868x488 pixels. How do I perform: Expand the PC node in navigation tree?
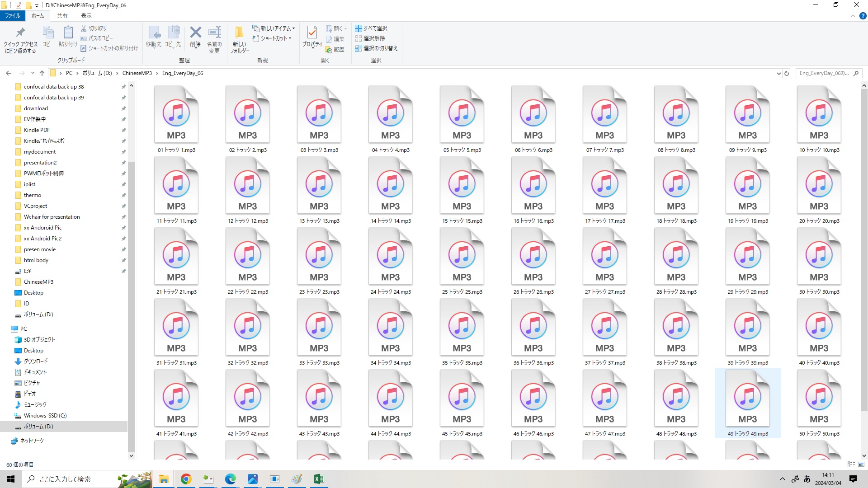click(5, 329)
